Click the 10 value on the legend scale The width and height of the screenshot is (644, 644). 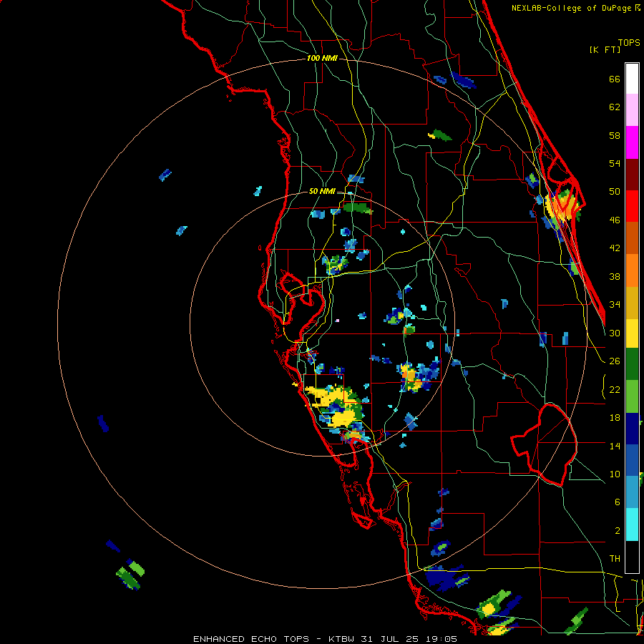615,474
